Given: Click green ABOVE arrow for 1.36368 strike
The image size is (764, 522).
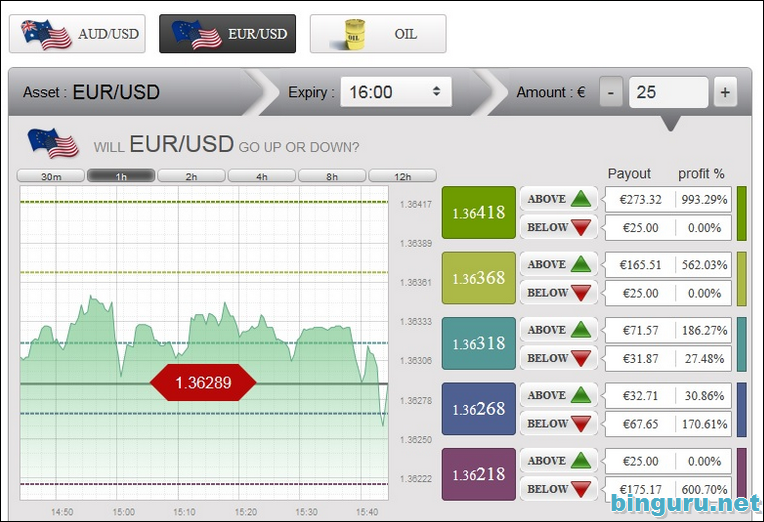Looking at the screenshot, I should pos(580,265).
